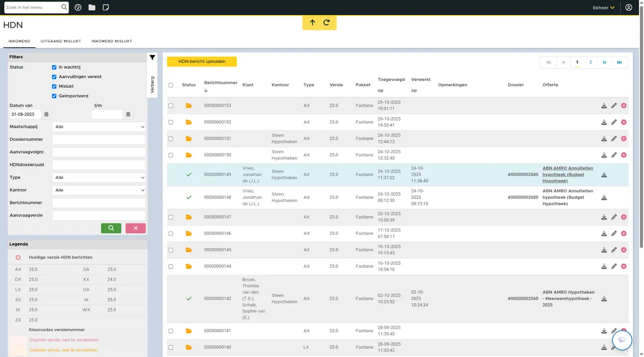Open the Kantoor filter dropdown
Screen dimensions: 644x357
(x=99, y=190)
